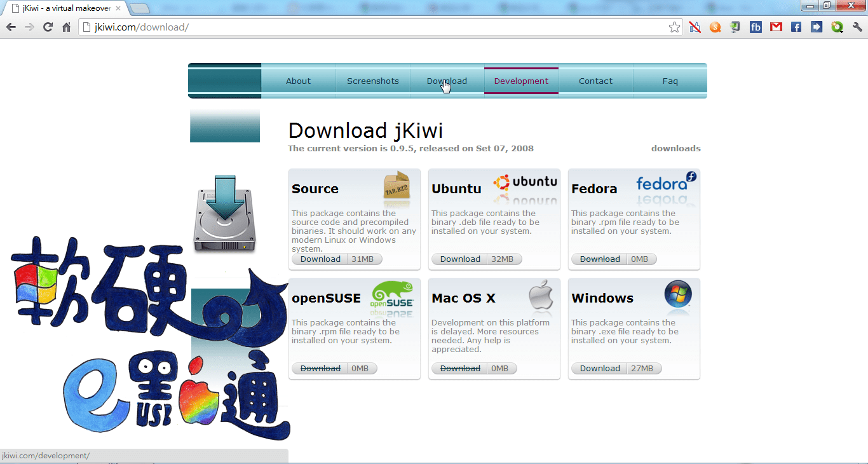Go back to the previous page

coord(11,27)
